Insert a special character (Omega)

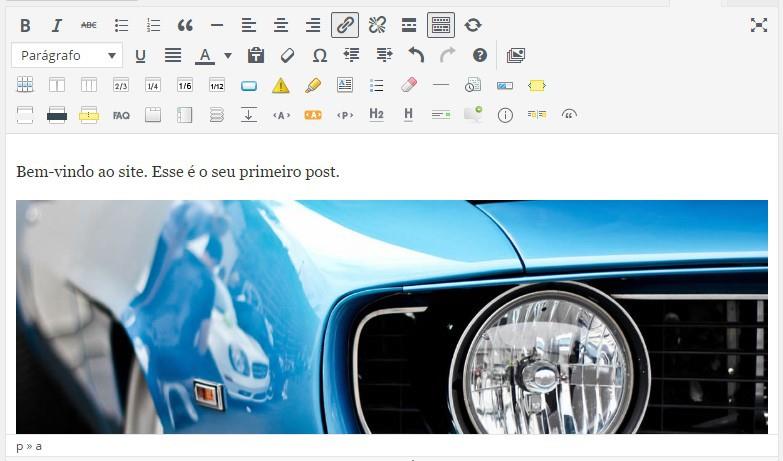pyautogui.click(x=320, y=55)
